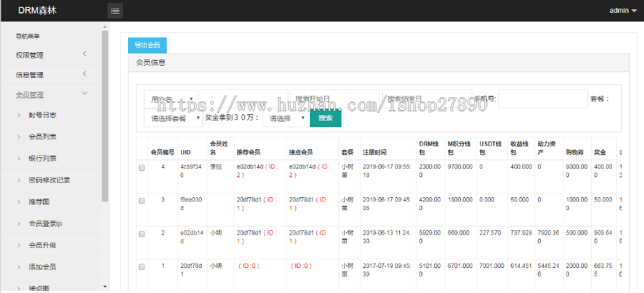Viewport: 644px width, 293px height.
Task: Click the green 搜索 button
Action: (x=326, y=118)
